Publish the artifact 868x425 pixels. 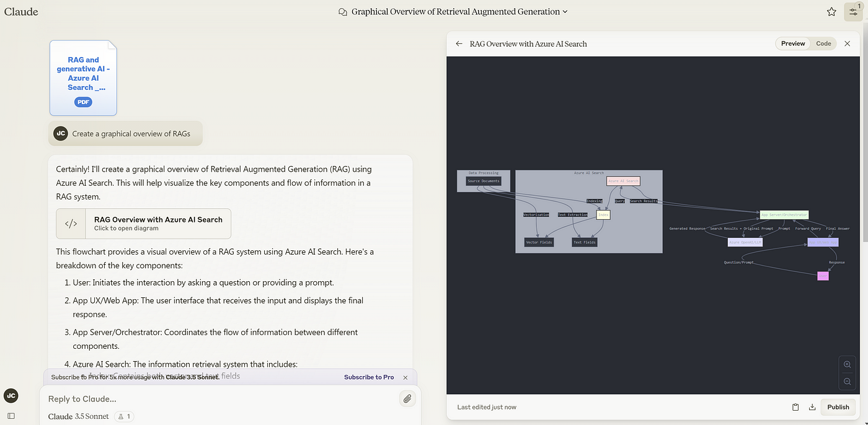click(838, 407)
